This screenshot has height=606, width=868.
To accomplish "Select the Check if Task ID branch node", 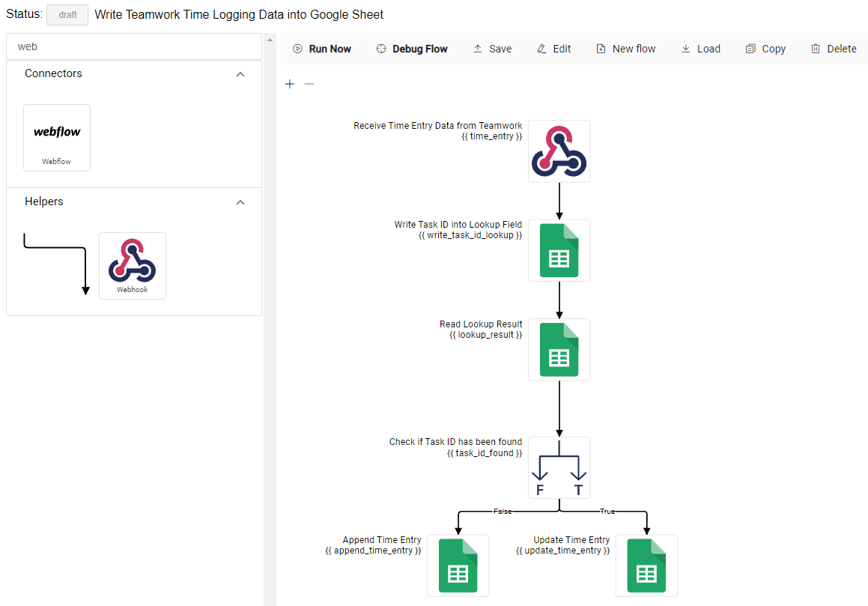I will tap(559, 467).
